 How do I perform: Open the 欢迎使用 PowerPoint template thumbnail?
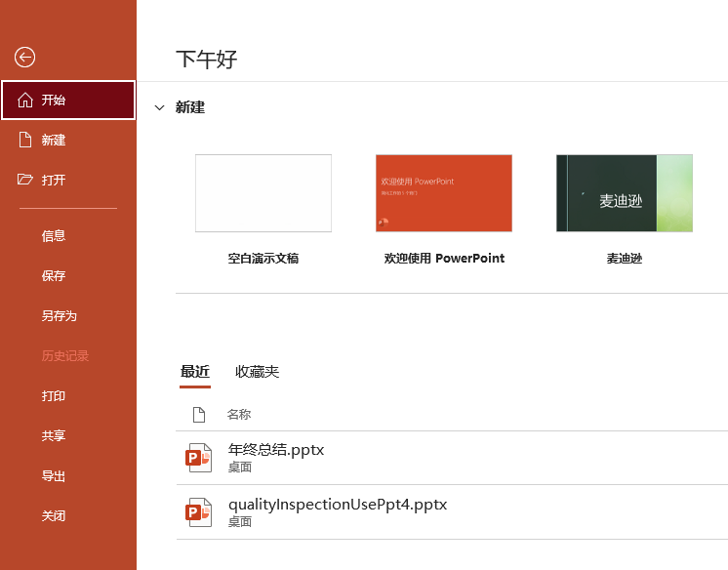pyautogui.click(x=444, y=193)
